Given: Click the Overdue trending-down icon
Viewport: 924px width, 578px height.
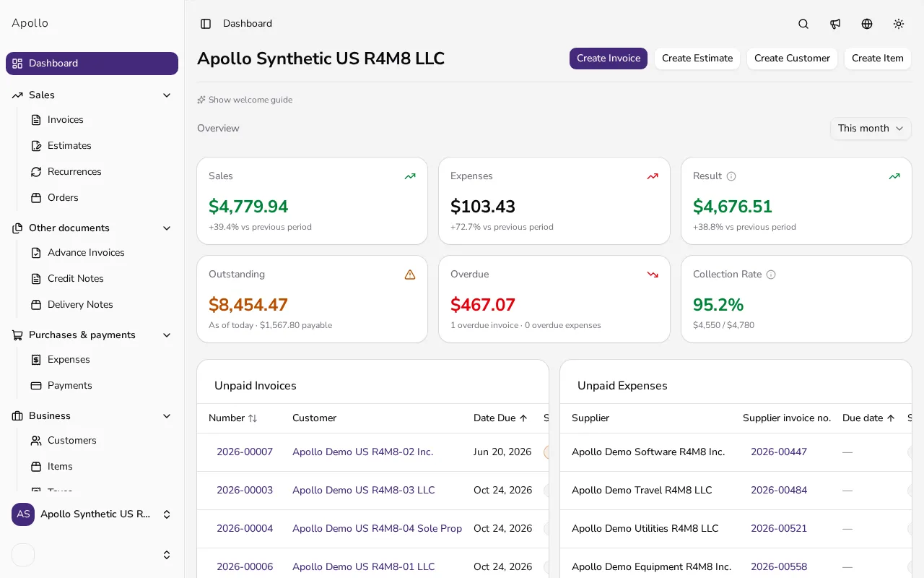Looking at the screenshot, I should click(653, 275).
